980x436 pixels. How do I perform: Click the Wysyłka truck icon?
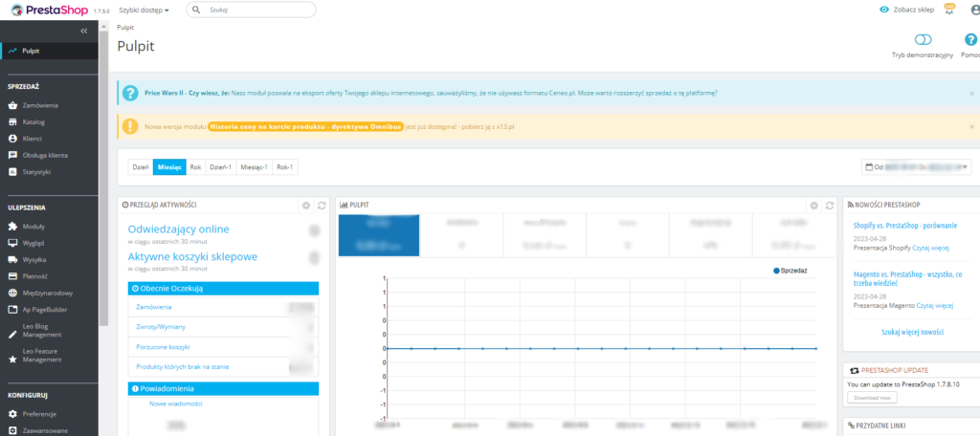tap(12, 260)
